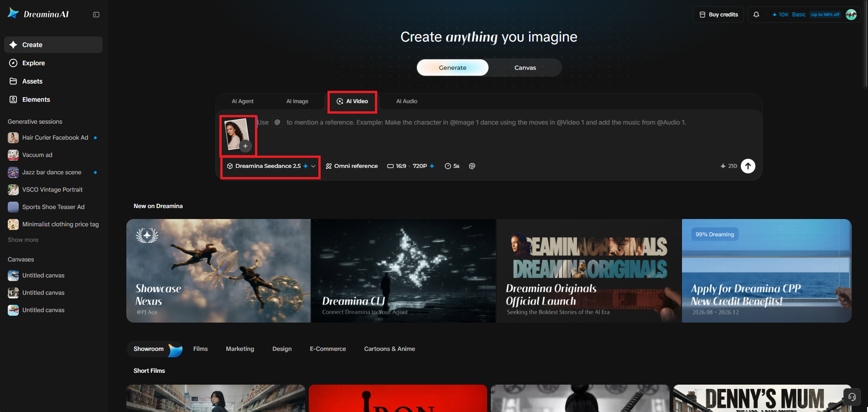Viewport: 868px width, 412px height.
Task: Open the E-Commerce category
Action: coord(328,349)
